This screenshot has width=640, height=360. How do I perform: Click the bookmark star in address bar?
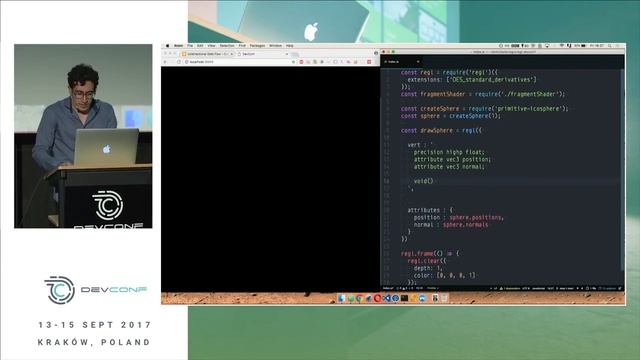pos(293,62)
